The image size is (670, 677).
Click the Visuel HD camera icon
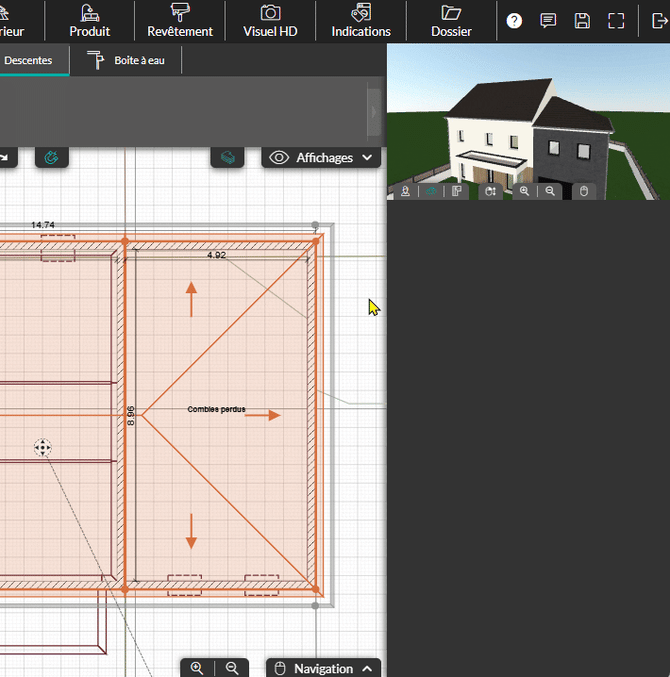click(270, 20)
